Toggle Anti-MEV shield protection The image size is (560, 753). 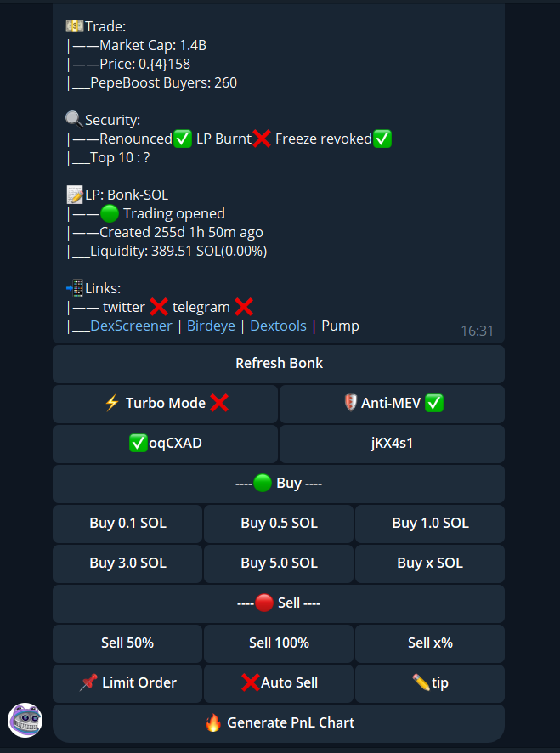point(392,404)
